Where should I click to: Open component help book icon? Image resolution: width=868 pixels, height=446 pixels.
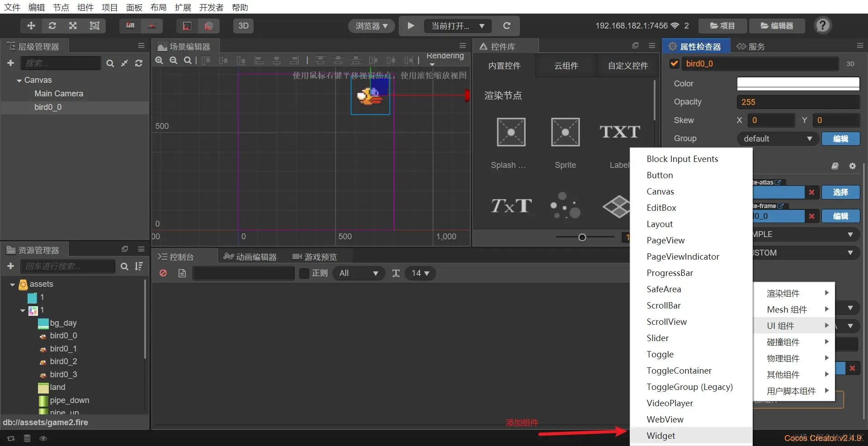[835, 166]
